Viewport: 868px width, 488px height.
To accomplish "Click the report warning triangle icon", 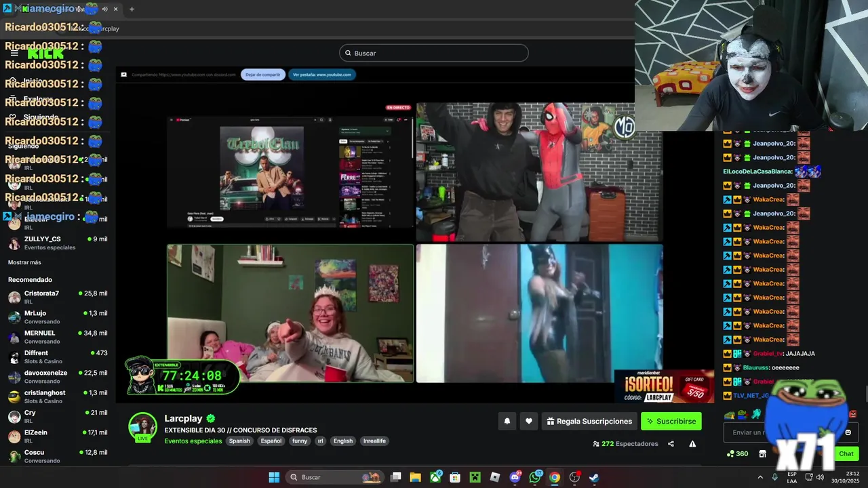I will click(x=692, y=444).
